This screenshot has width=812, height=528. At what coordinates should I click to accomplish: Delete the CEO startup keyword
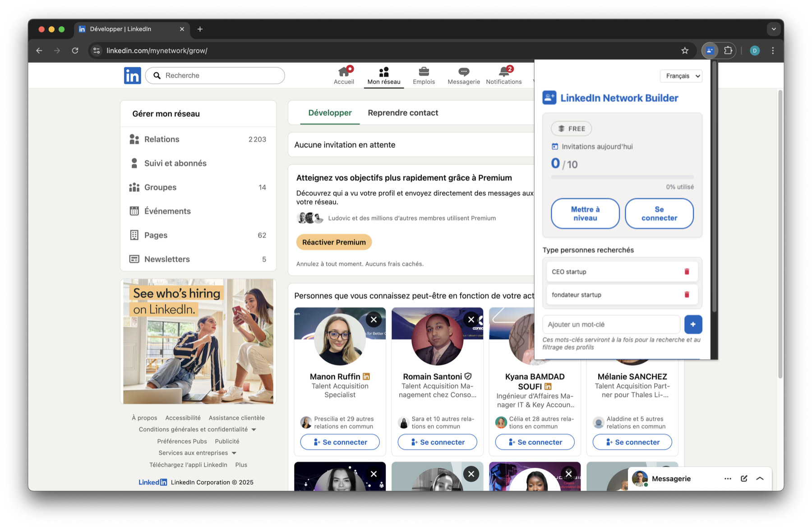687,272
